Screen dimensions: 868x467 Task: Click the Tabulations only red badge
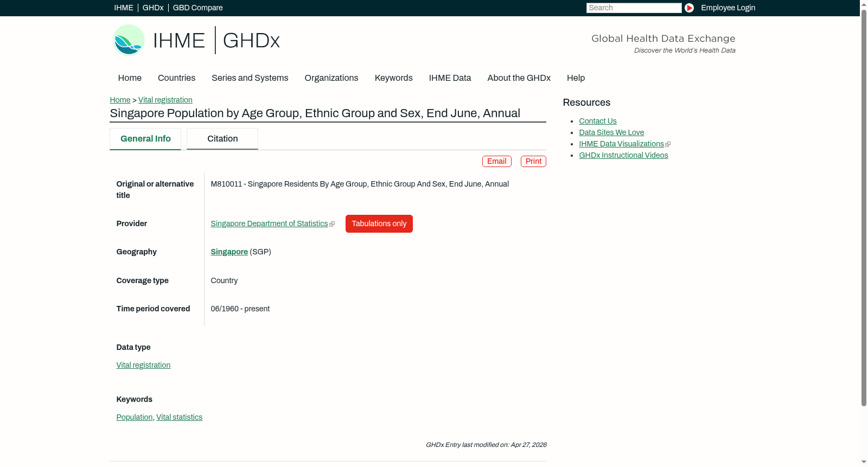(x=379, y=224)
